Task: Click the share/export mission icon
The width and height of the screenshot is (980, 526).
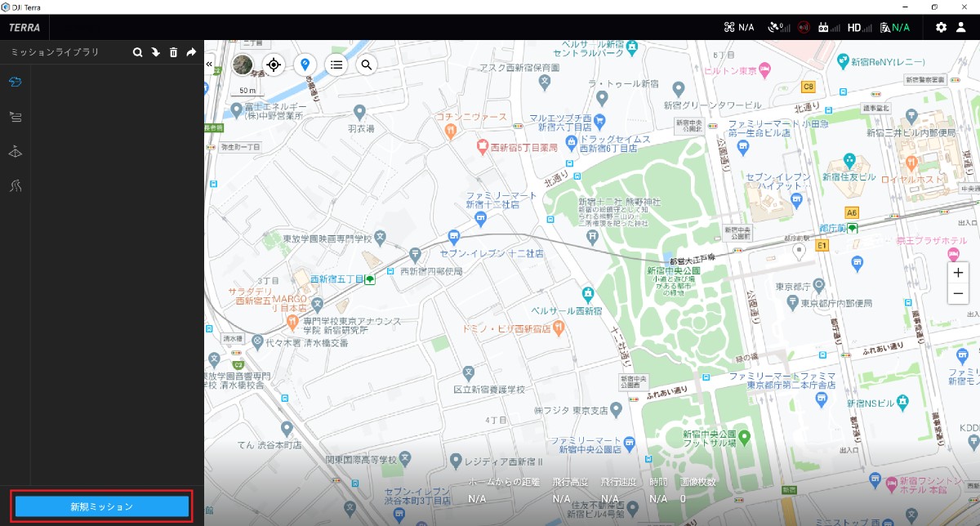Action: pos(191,52)
